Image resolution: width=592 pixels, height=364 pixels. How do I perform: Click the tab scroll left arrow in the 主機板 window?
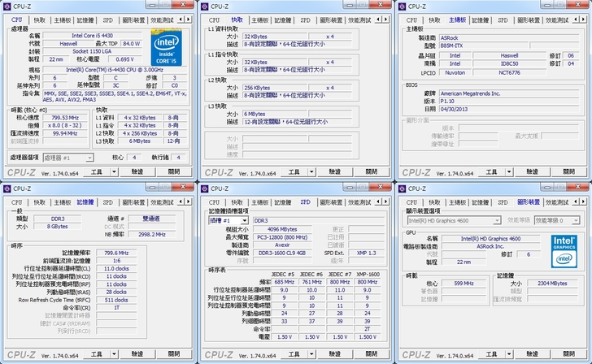coord(576,19)
